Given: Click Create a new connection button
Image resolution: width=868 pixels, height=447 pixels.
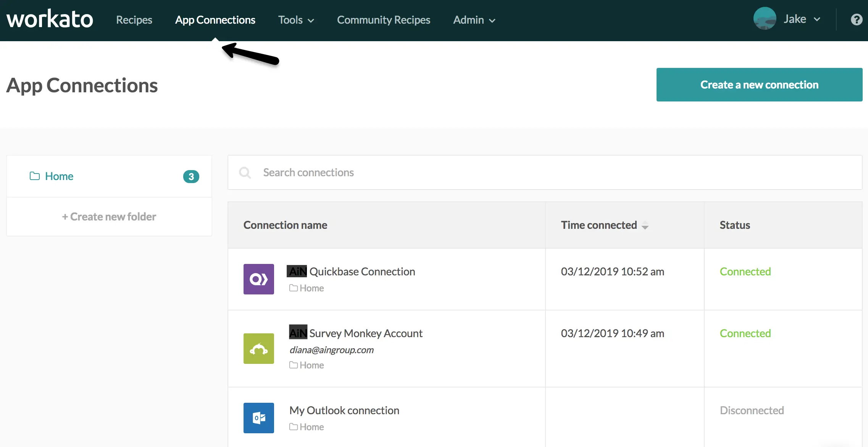Looking at the screenshot, I should pos(760,85).
